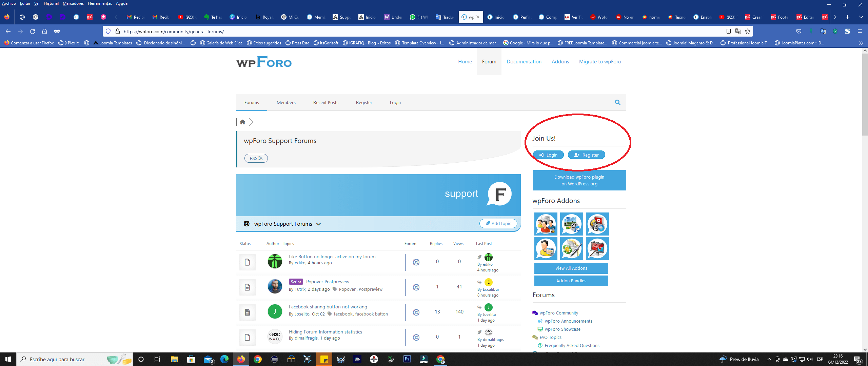Open the Historial menu in menu bar
The width and height of the screenshot is (868, 366).
point(51,3)
